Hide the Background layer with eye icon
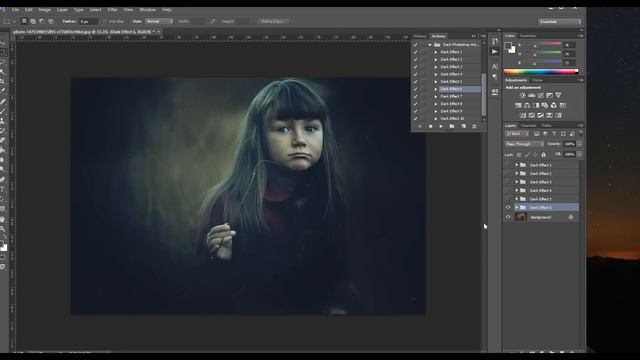 pos(508,217)
